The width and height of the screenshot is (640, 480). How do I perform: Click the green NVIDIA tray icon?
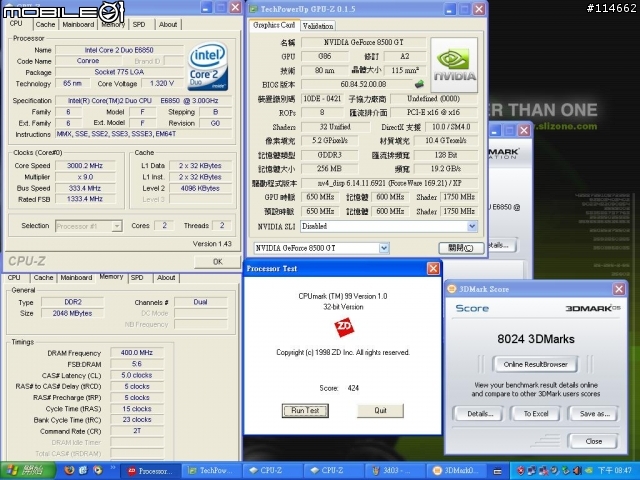click(588, 471)
